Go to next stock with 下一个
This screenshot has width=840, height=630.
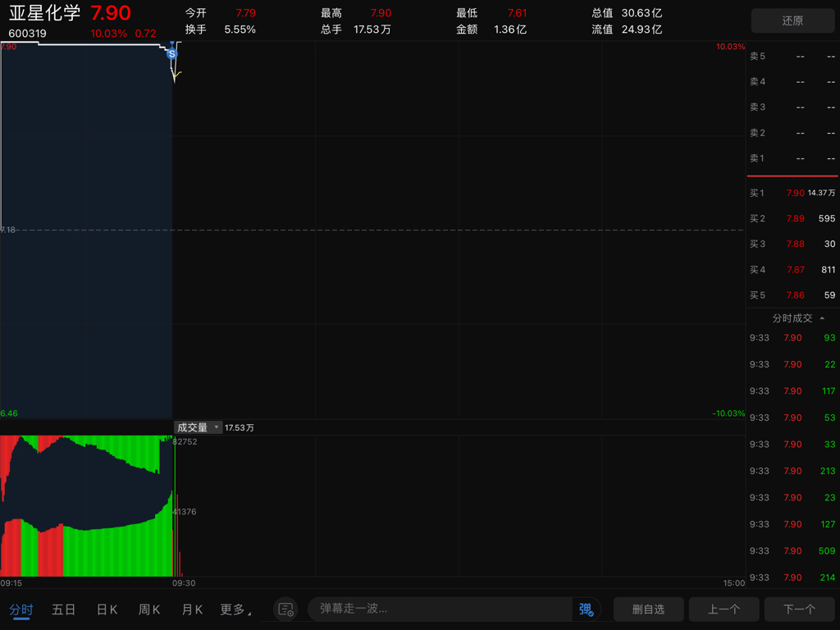(x=799, y=609)
